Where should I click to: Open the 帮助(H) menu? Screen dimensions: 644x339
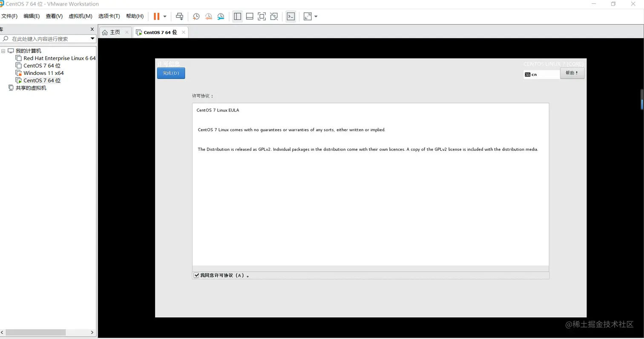pos(135,16)
